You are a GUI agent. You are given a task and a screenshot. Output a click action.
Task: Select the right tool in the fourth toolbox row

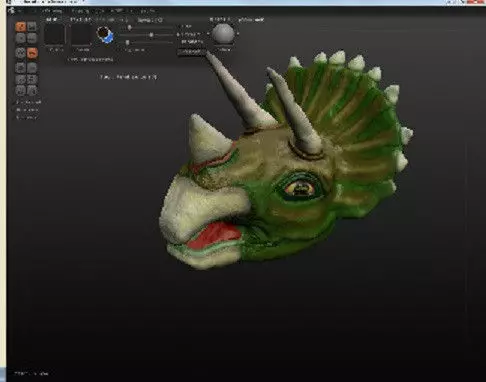[32, 68]
